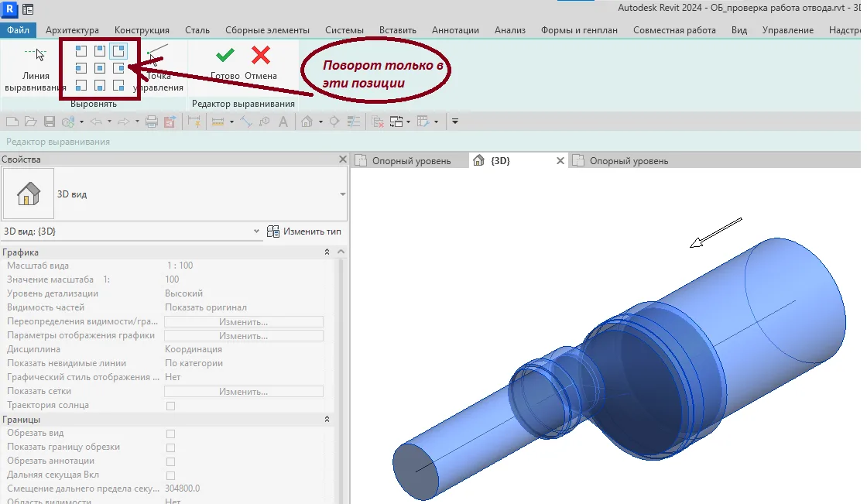This screenshot has width=867, height=504.
Task: Collapse the Границы properties section
Action: click(x=327, y=420)
